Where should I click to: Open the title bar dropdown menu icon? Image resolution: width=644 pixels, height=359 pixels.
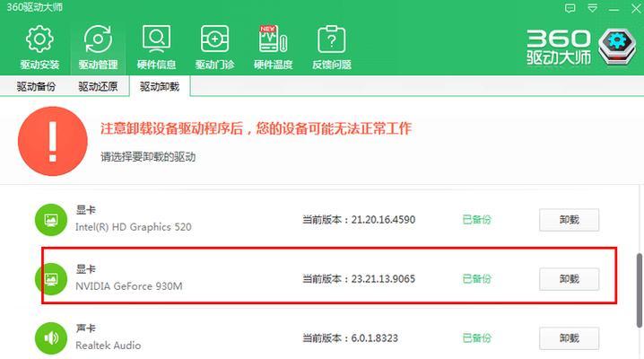click(x=592, y=8)
